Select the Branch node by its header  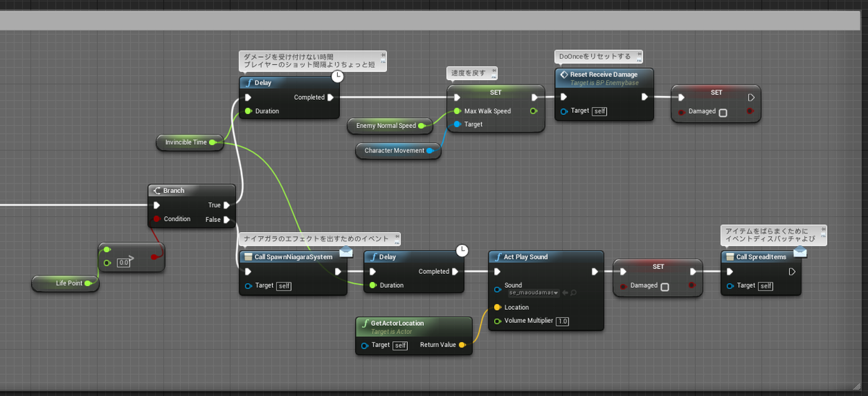193,191
